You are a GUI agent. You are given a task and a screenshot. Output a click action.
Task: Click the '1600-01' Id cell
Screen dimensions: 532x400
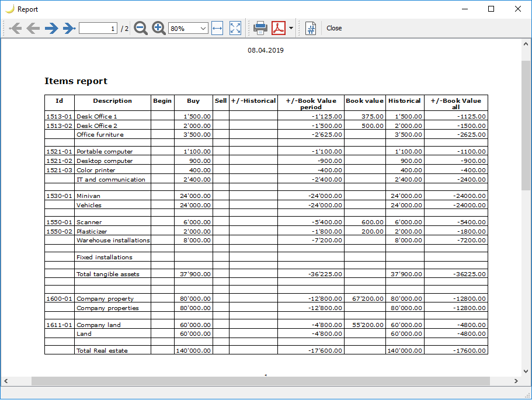click(x=60, y=299)
